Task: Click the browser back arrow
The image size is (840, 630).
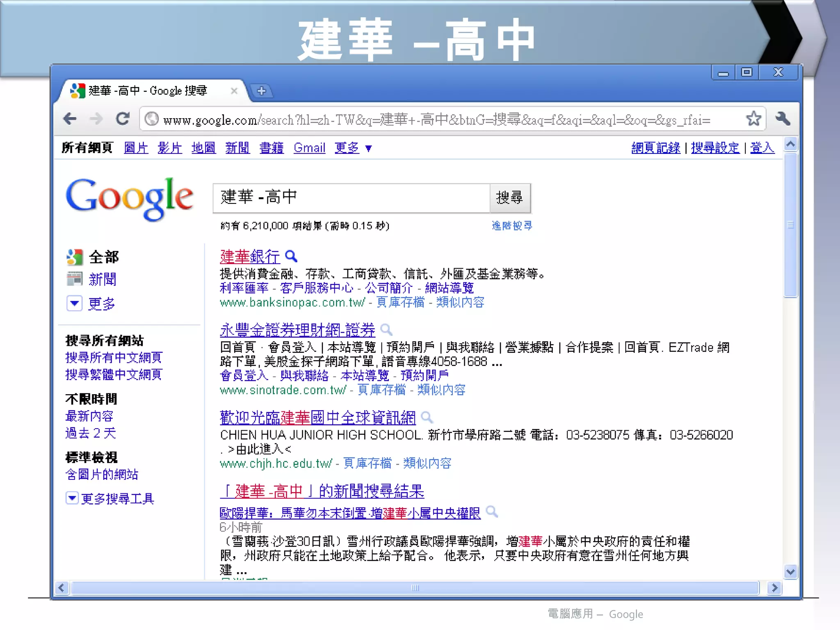Action: [70, 119]
